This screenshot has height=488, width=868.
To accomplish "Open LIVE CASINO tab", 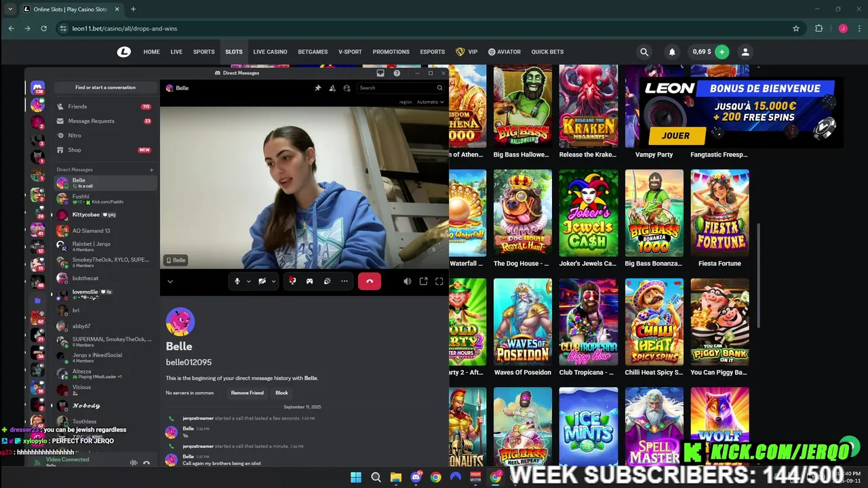I will tap(270, 52).
